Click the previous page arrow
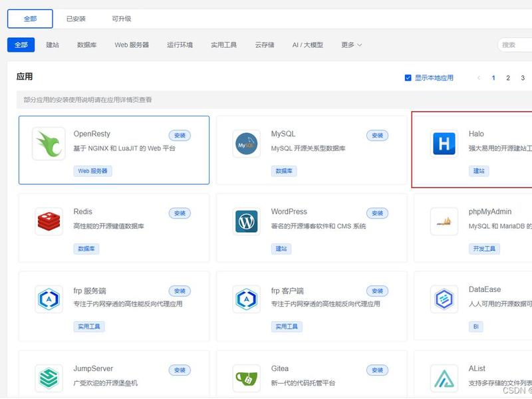Viewport: 532px width, 399px height. click(x=479, y=78)
